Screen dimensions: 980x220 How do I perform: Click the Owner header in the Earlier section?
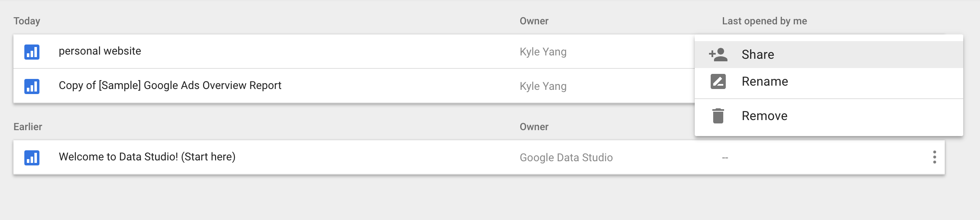point(534,127)
